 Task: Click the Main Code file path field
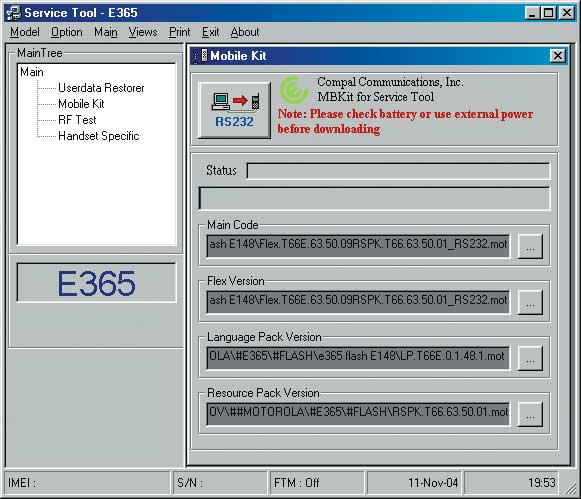tap(358, 246)
